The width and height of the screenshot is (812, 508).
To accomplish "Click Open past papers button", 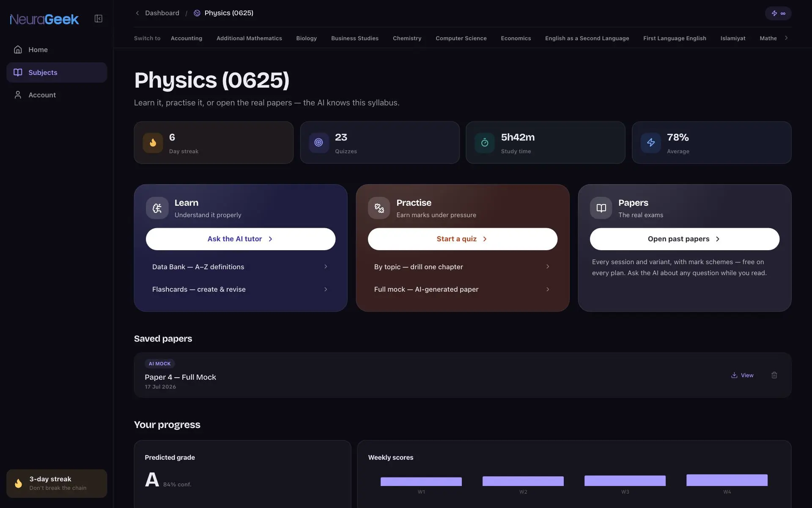I will tap(685, 239).
